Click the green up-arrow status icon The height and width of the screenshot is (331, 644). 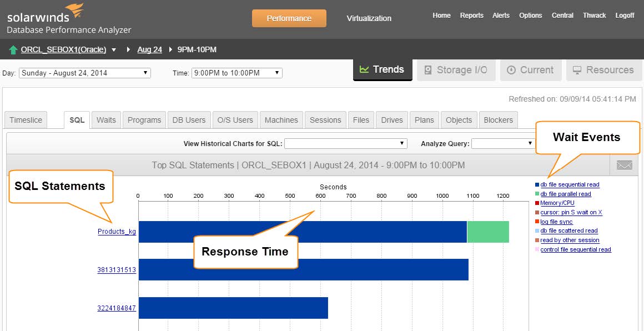[x=13, y=50]
